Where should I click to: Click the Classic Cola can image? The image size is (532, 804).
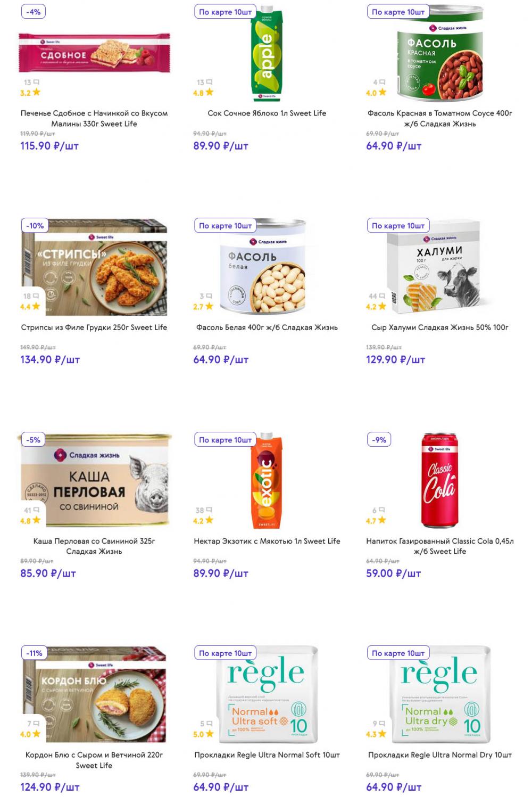(440, 481)
